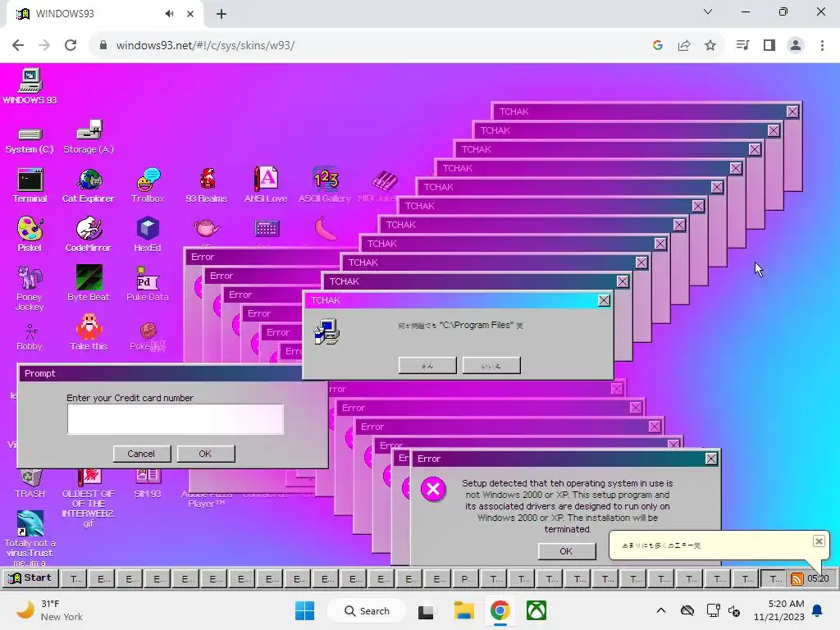Open OLDEST GIF OF THE INTERWEBZ icon
840x630 pixels.
click(89, 498)
